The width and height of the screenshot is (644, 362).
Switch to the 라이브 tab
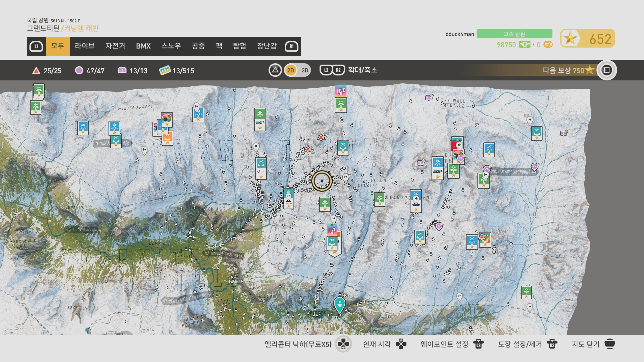click(85, 46)
